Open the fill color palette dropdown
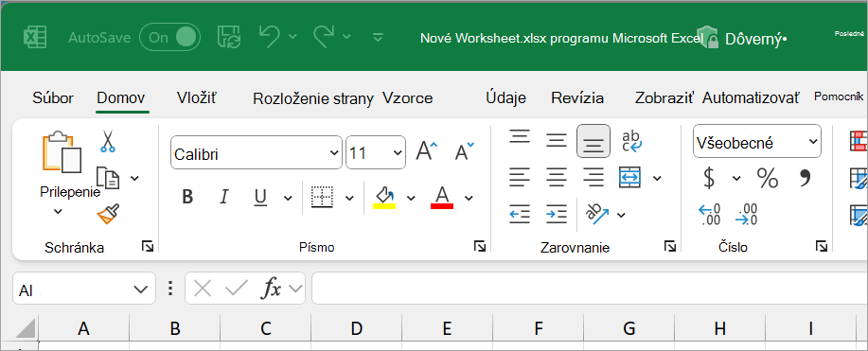Screen dimensions: 868x351 (411, 198)
